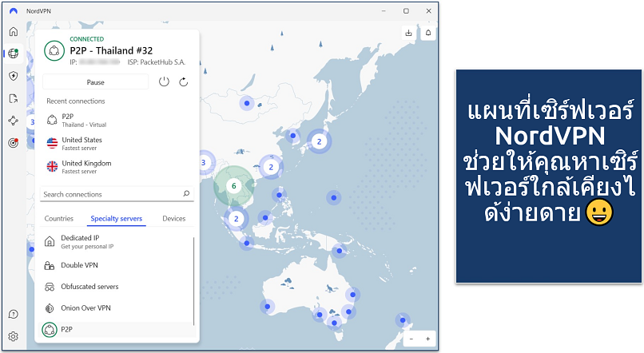
Task: Click the Obfuscated servers car icon
Action: coord(50,287)
